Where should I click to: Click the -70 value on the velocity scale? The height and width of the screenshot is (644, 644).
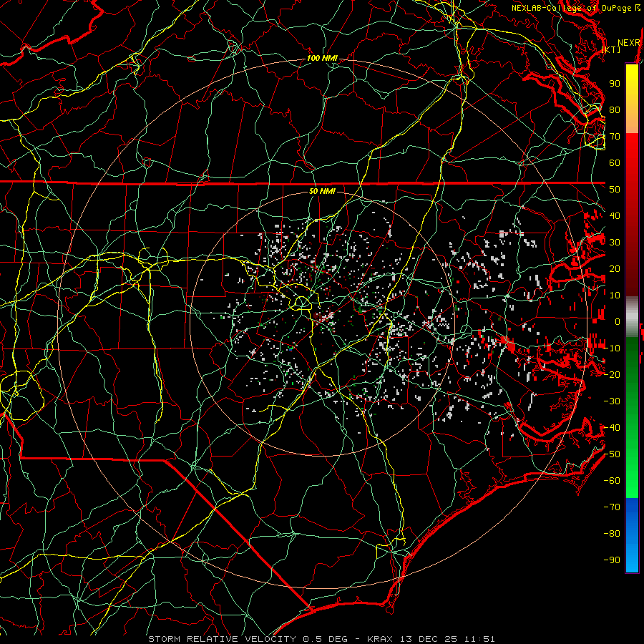pyautogui.click(x=612, y=507)
